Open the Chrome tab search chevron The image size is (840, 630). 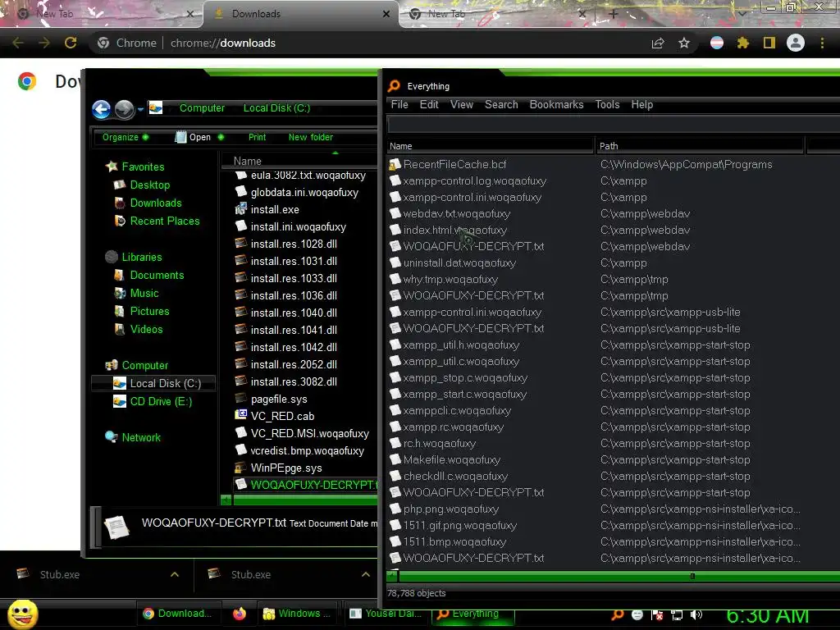point(742,14)
